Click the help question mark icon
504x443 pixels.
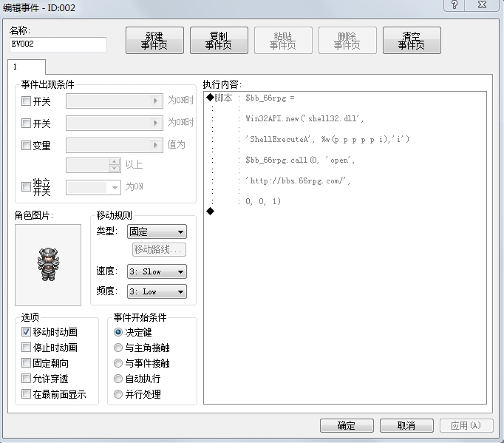454,5
